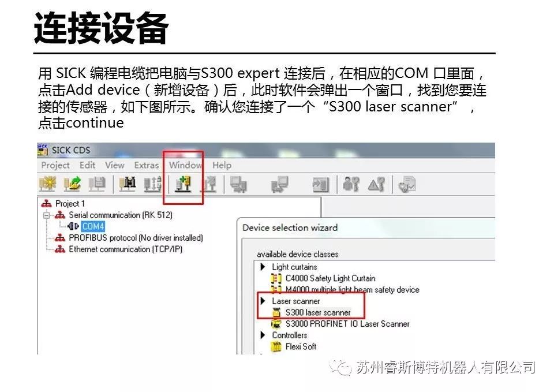Select C4000 Safety Light Curtain entry
Viewport: 554px width, 392px height.
pyautogui.click(x=330, y=278)
